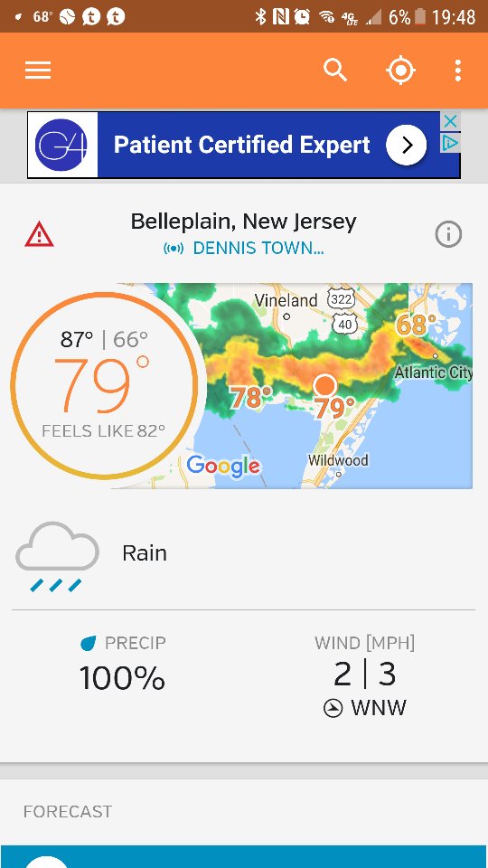View the red weather alert triangle
Viewport: 488px width, 868px height.
(39, 234)
